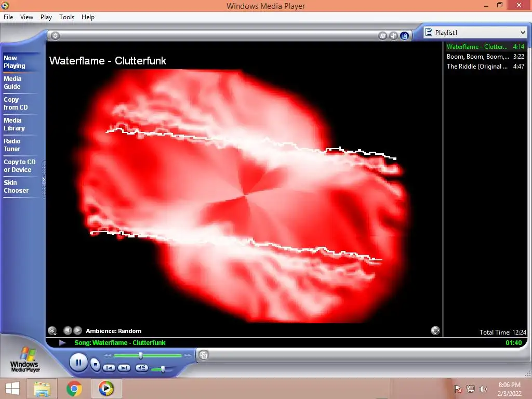Open the Tools menu

pos(67,17)
